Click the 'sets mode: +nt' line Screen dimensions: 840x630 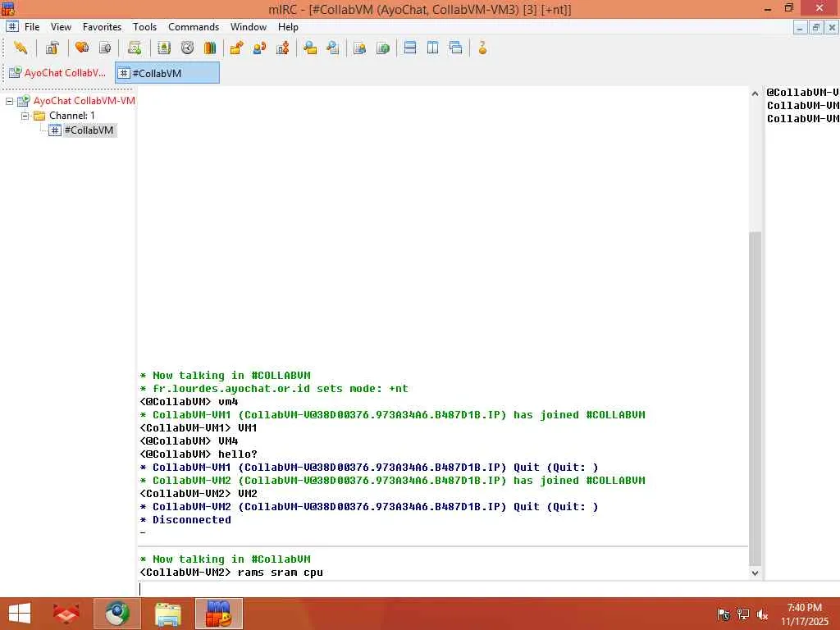(274, 388)
